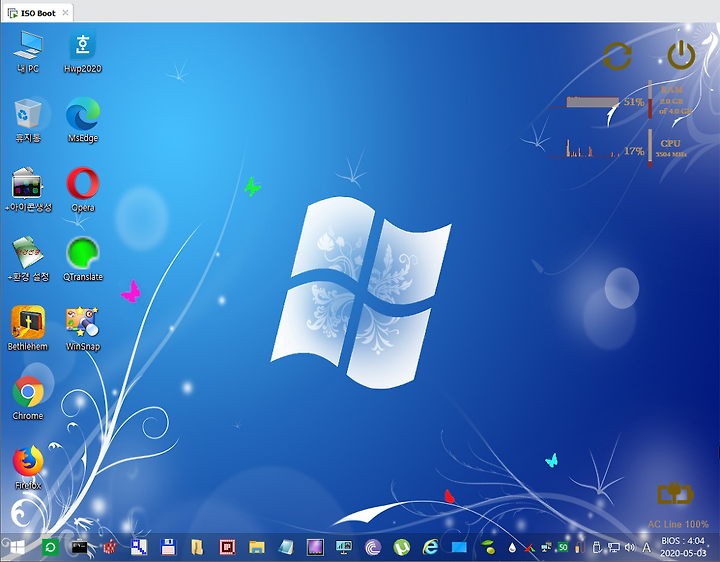Click the yellow file folders taskbar icon
720x562 pixels.
pyautogui.click(x=197, y=547)
